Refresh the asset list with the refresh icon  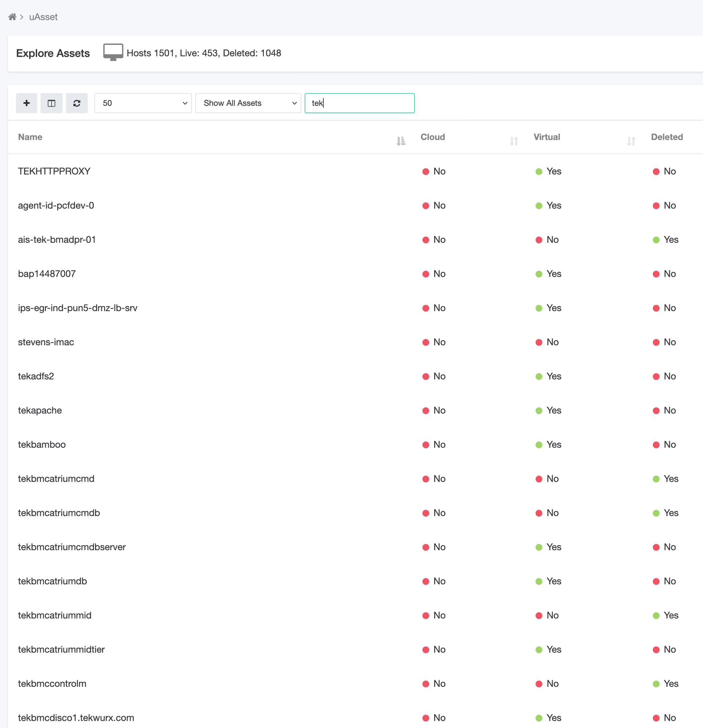coord(76,103)
